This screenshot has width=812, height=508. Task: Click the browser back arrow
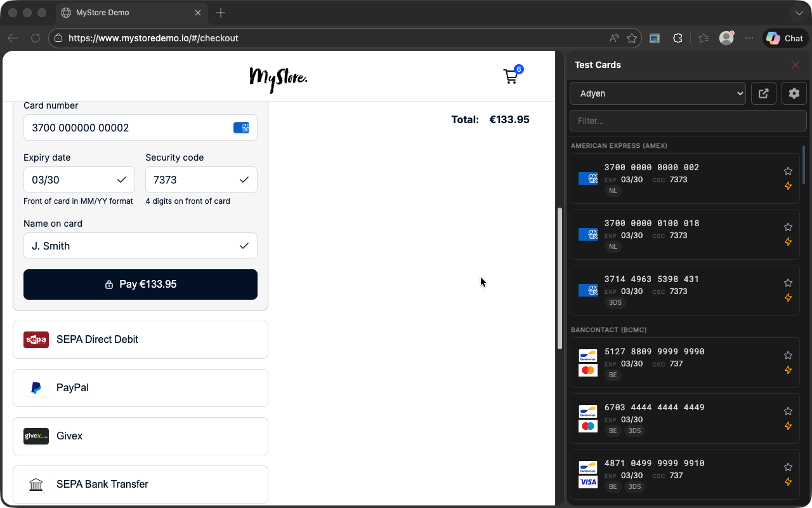pyautogui.click(x=13, y=38)
